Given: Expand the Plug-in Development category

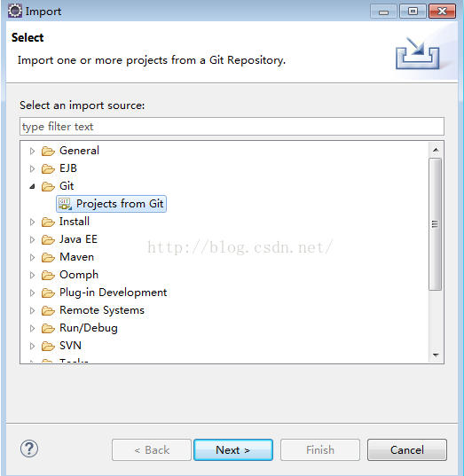Looking at the screenshot, I should pyautogui.click(x=32, y=293).
